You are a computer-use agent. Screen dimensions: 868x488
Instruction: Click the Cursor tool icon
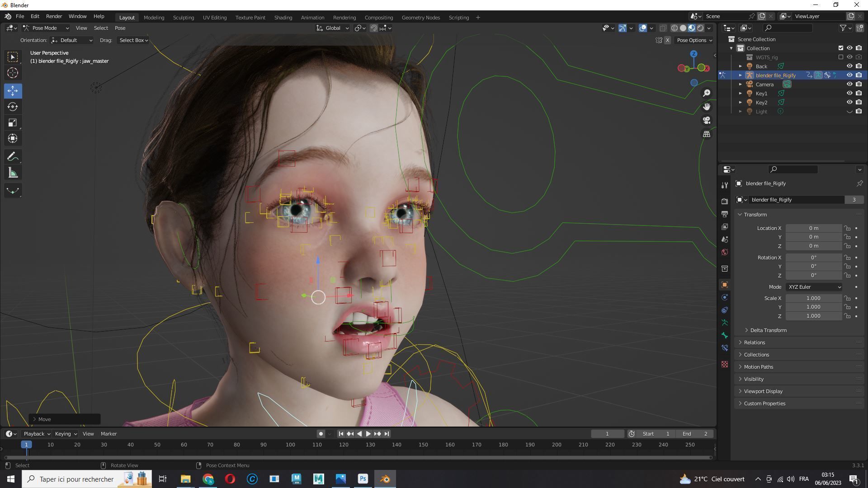pos(13,73)
